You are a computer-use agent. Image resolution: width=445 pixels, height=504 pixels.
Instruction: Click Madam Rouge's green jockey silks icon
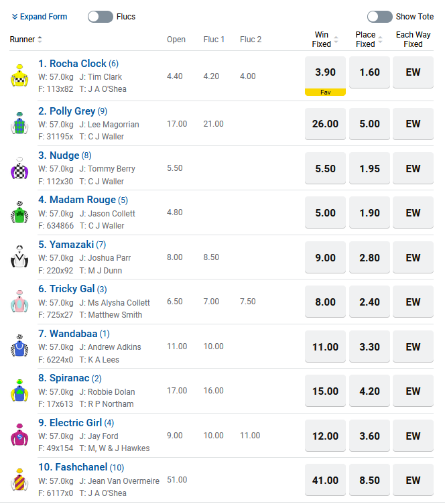click(19, 213)
